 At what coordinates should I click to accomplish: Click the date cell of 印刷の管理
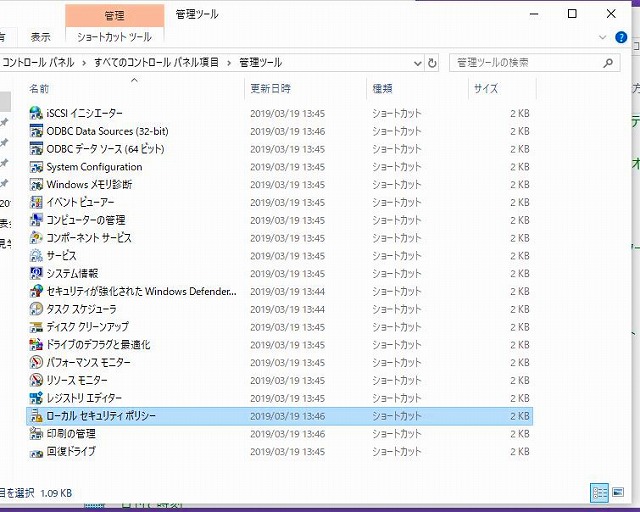287,434
